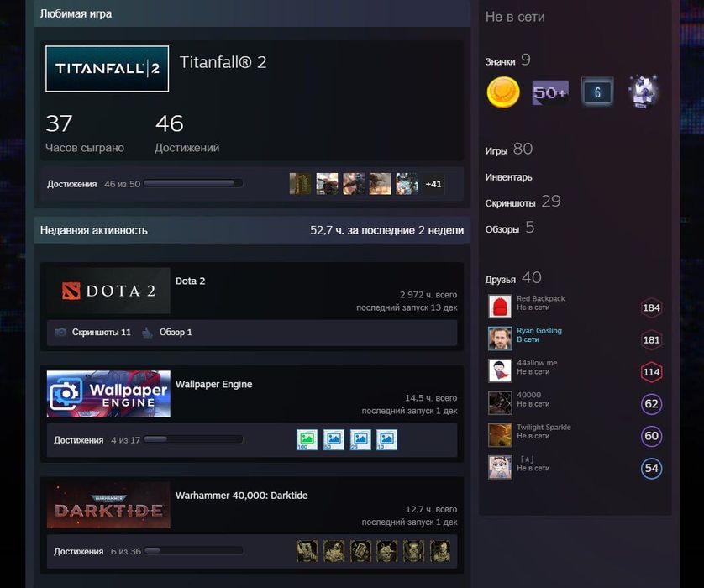The width and height of the screenshot is (704, 588).
Task: Click the level 114 badge
Action: click(x=651, y=372)
